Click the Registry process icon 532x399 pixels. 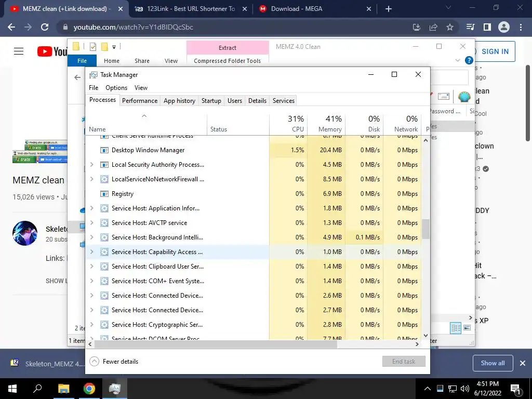(104, 194)
